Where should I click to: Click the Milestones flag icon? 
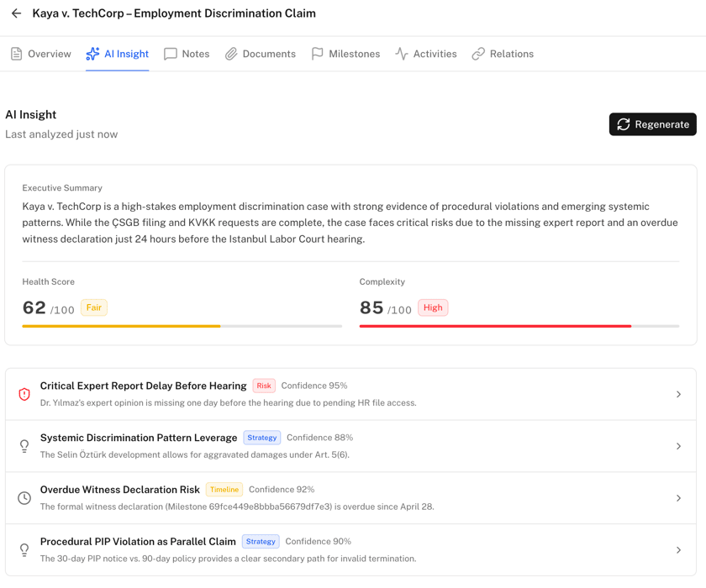[318, 54]
